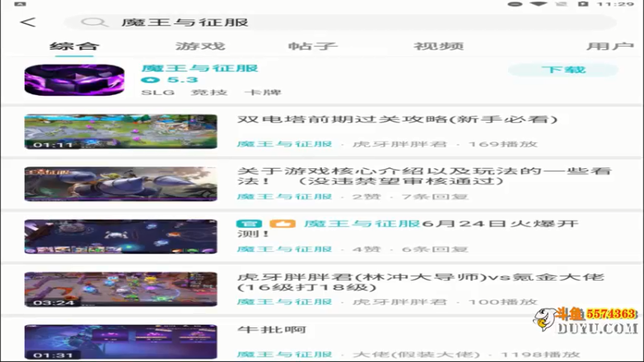Tap the search magnifier icon
644x362 pixels.
[93, 23]
